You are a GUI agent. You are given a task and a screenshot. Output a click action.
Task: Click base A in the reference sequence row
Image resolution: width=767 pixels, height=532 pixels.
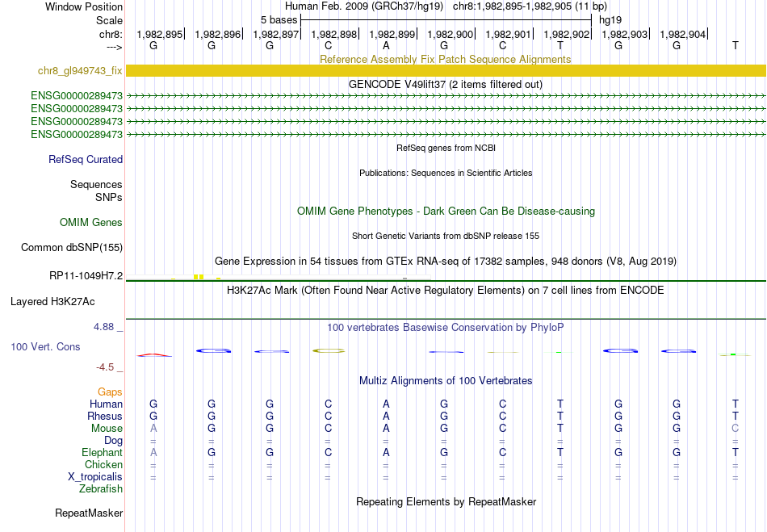click(x=386, y=45)
